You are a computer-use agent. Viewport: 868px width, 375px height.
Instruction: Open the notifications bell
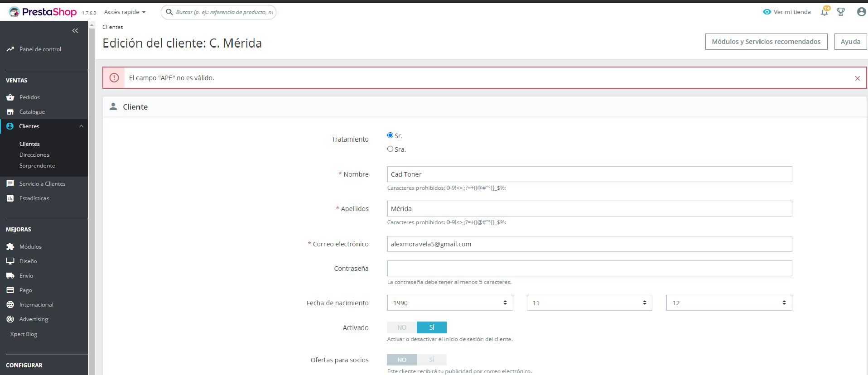[825, 12]
